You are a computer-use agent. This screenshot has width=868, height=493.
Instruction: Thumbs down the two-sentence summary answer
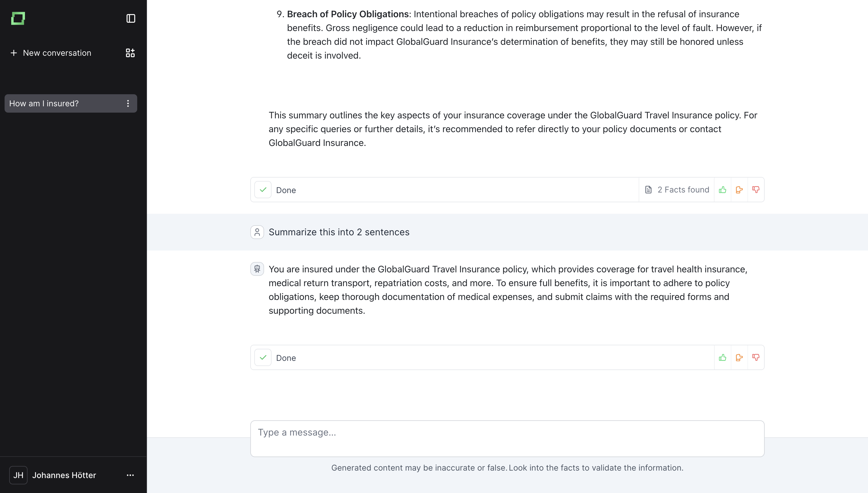click(x=756, y=358)
